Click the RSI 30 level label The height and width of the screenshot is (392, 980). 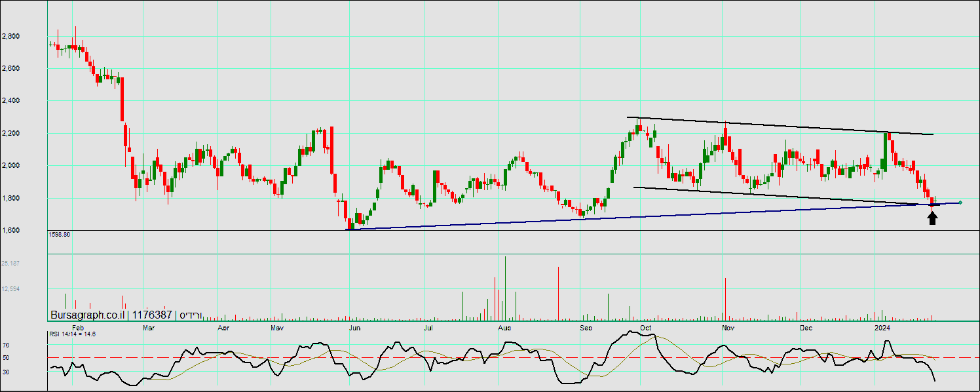(x=5, y=372)
